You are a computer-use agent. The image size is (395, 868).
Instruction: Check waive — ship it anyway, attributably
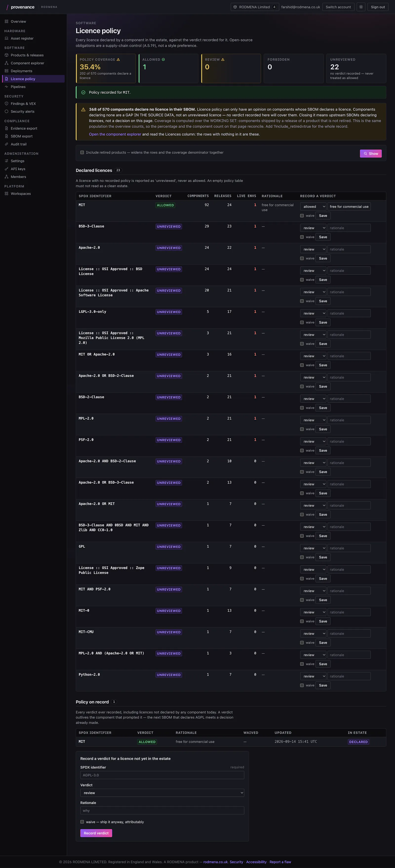(x=82, y=822)
